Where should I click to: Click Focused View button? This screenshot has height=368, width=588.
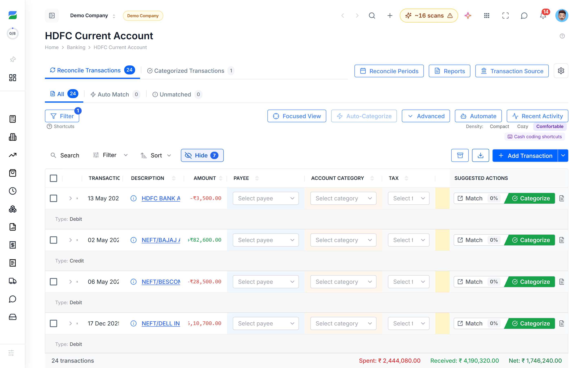297,116
